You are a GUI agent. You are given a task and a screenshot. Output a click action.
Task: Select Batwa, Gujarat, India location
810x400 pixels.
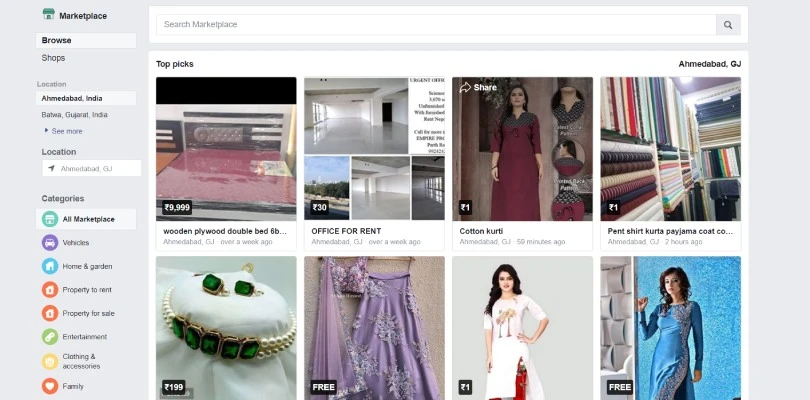[75, 115]
